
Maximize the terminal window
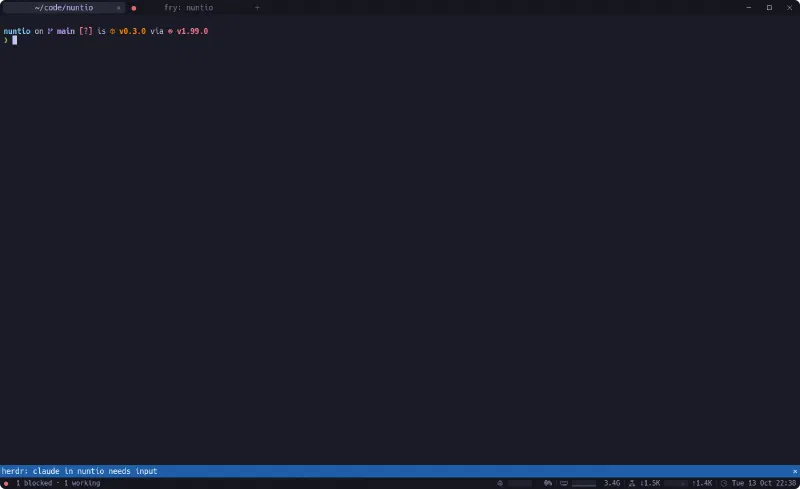[x=769, y=8]
